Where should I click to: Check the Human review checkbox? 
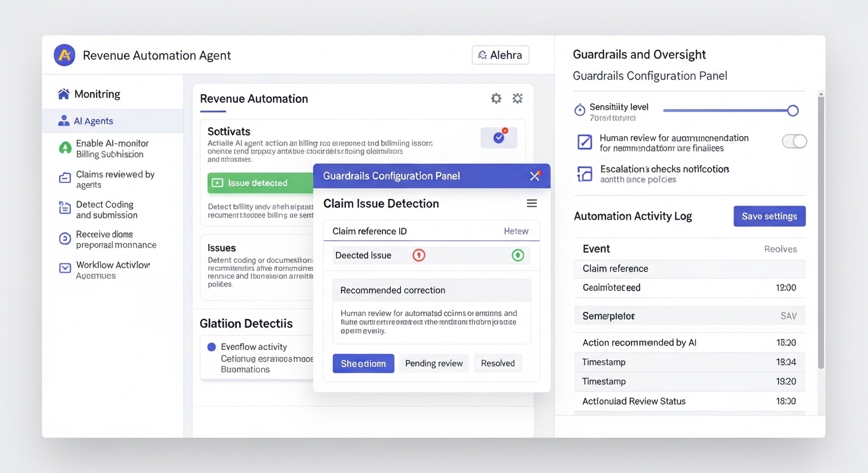pyautogui.click(x=584, y=142)
